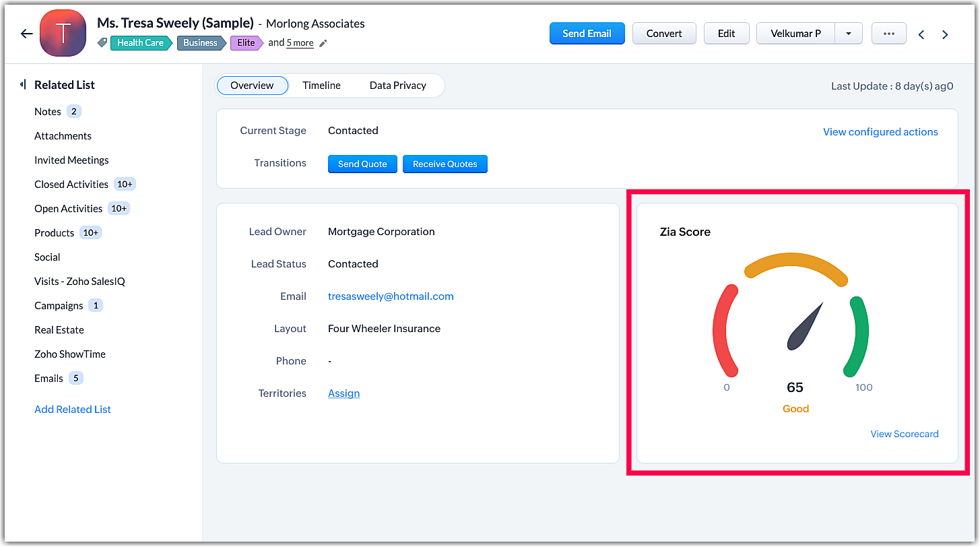Screen dimensions: 980x547
Task: Click the Receive Quotes transition button
Action: (445, 164)
